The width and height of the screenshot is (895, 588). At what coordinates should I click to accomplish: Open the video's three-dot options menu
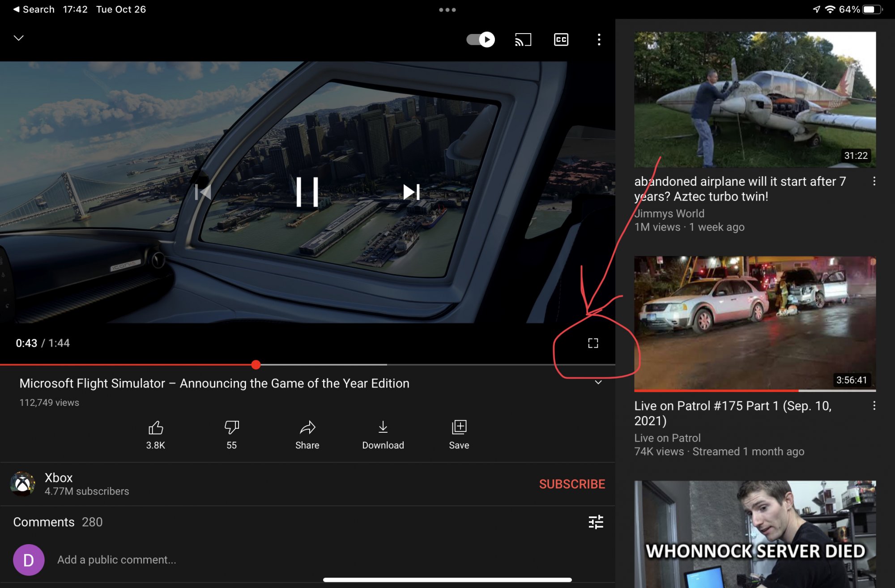[599, 40]
